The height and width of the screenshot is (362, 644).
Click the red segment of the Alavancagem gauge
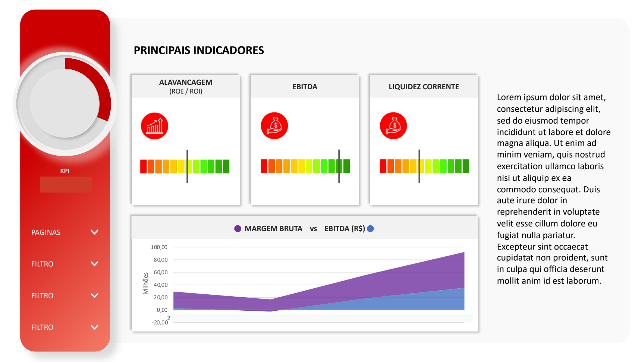pyautogui.click(x=144, y=166)
